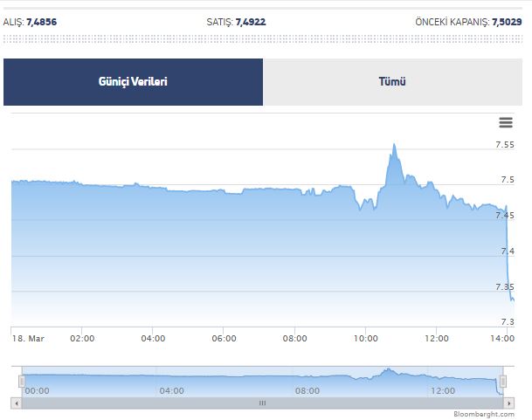Click the SATIŞ value 7,4922

pyautogui.click(x=251, y=22)
